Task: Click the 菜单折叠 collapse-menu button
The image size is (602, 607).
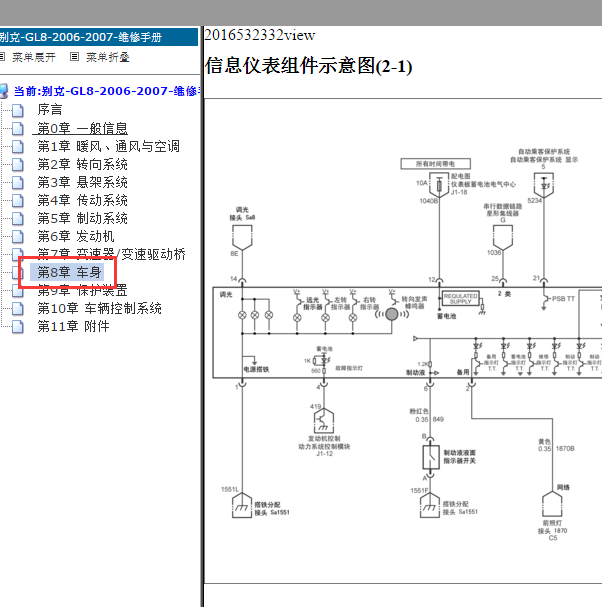Action: [x=108, y=57]
